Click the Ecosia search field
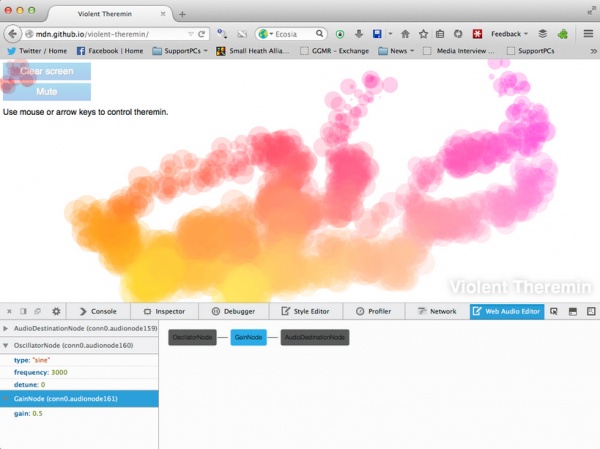The width and height of the screenshot is (600, 449). click(300, 33)
